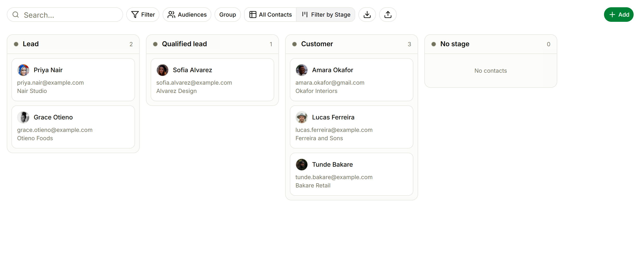Click the Group button

(227, 15)
